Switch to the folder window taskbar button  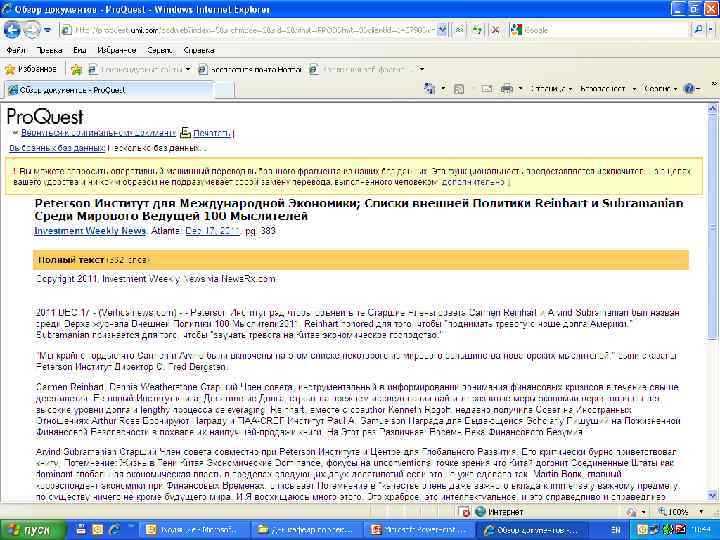tap(308, 529)
